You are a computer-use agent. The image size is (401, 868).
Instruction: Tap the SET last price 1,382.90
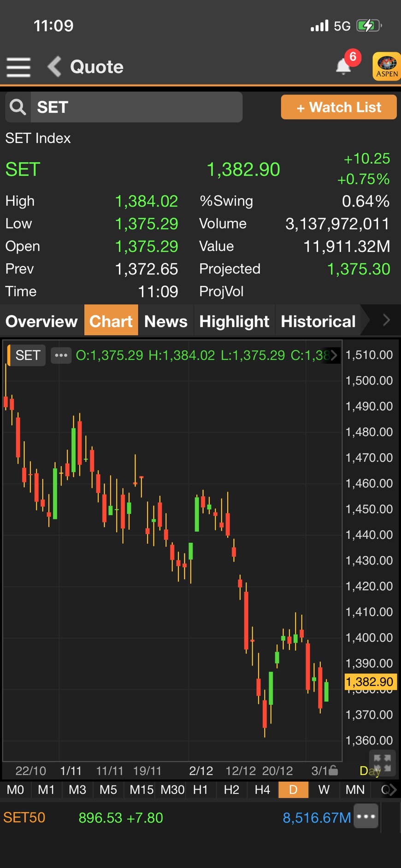[243, 169]
